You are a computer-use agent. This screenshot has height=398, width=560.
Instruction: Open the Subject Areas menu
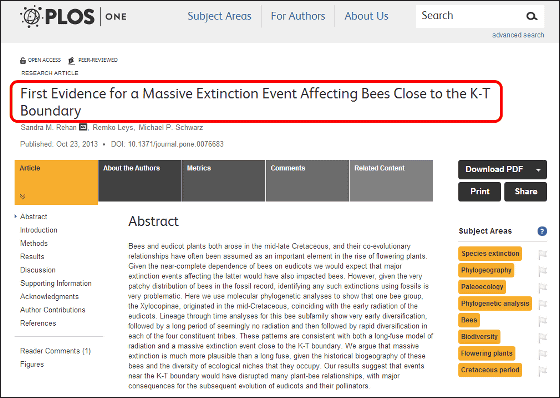click(219, 16)
